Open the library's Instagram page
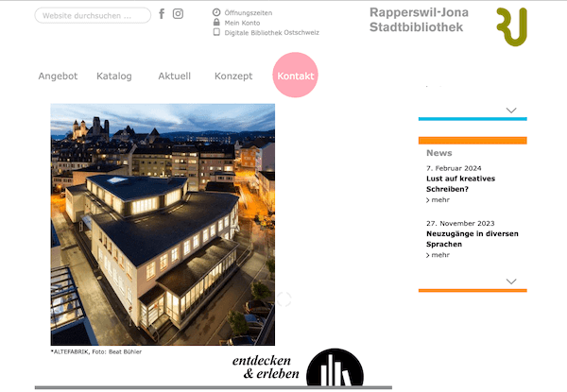The height and width of the screenshot is (392, 567). 178,14
